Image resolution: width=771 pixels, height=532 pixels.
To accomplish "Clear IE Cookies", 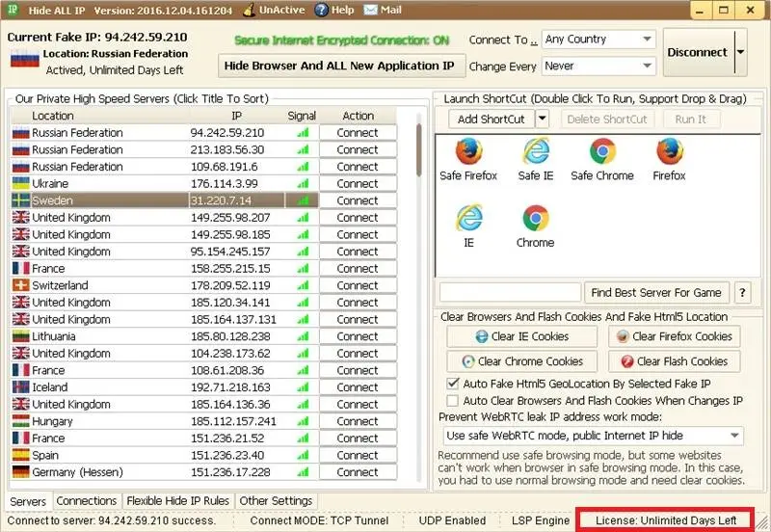I will click(x=521, y=336).
